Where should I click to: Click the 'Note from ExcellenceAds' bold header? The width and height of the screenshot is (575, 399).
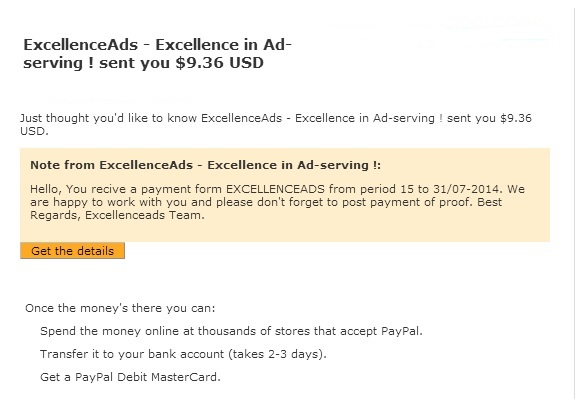(x=205, y=165)
